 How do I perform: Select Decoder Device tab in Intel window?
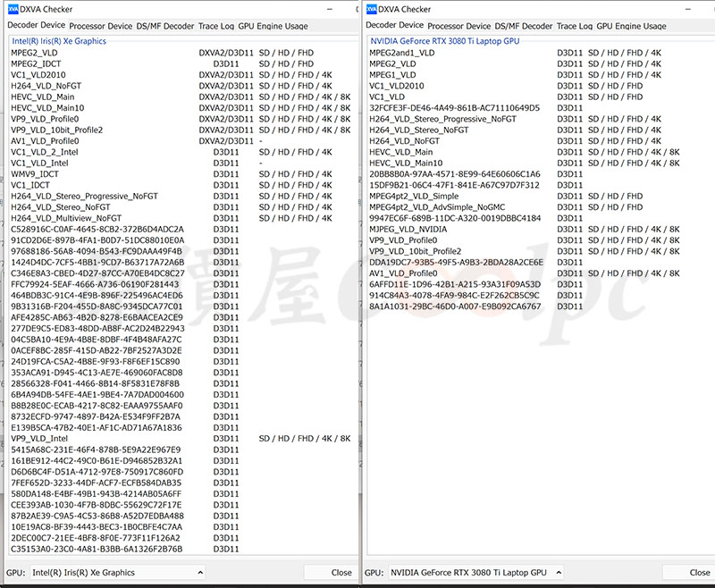(37, 26)
